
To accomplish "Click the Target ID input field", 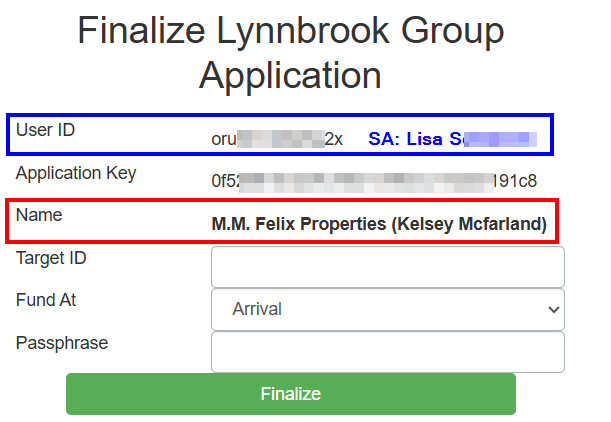I will 387,267.
